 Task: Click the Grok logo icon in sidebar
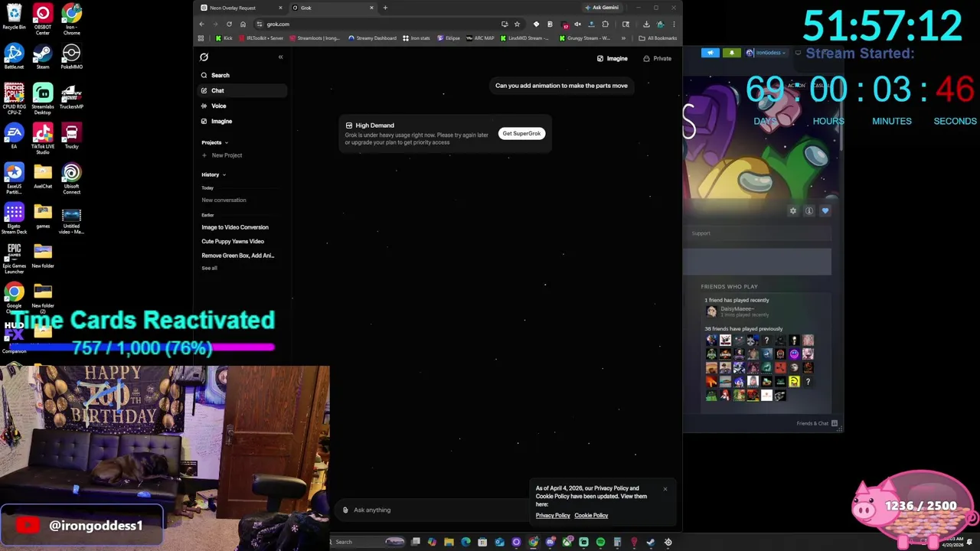click(x=204, y=57)
